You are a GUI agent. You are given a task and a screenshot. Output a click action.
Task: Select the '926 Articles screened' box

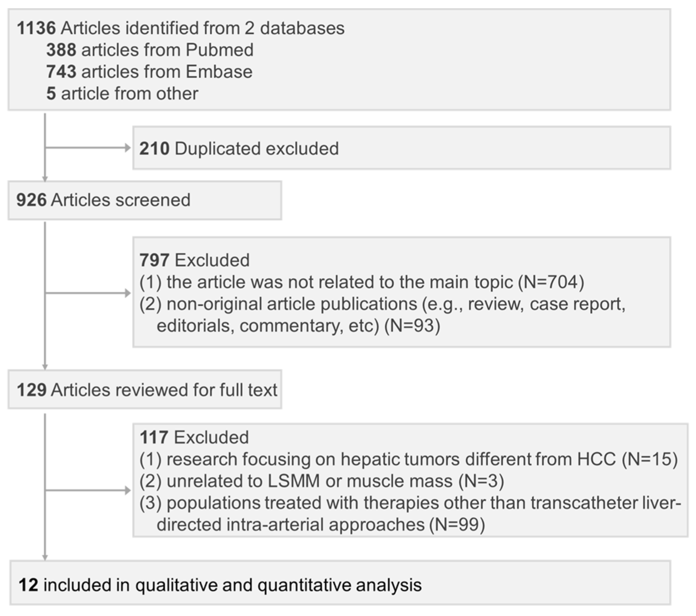145,200
